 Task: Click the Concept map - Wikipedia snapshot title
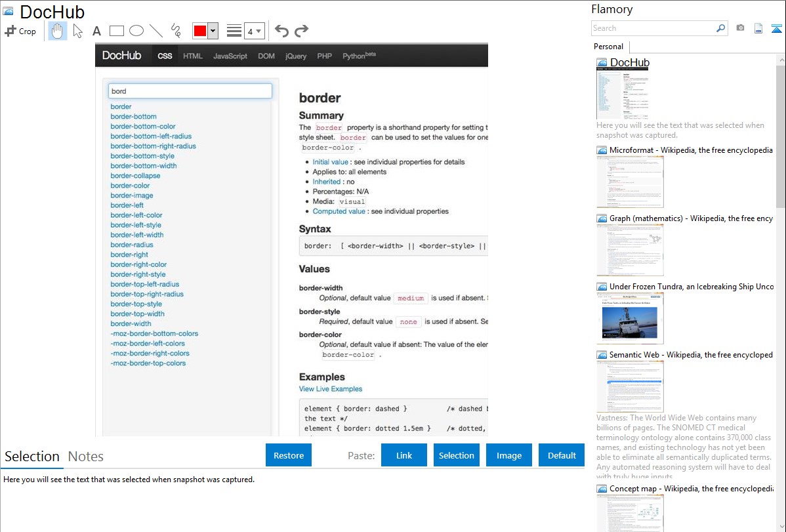tap(692, 489)
